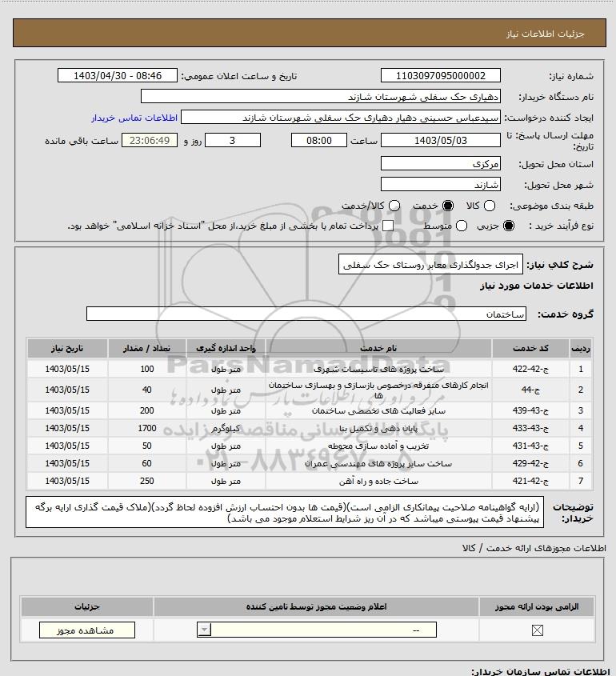Toggle the اسناد خزانه اسلامی payment checkbox
This screenshot has height=676, width=616.
[x=388, y=226]
